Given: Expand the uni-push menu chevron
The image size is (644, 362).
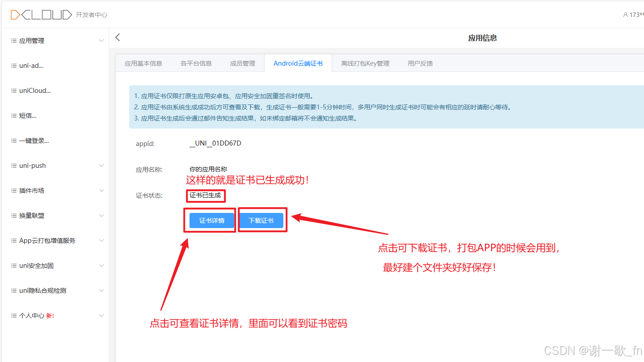Looking at the screenshot, I should point(101,166).
